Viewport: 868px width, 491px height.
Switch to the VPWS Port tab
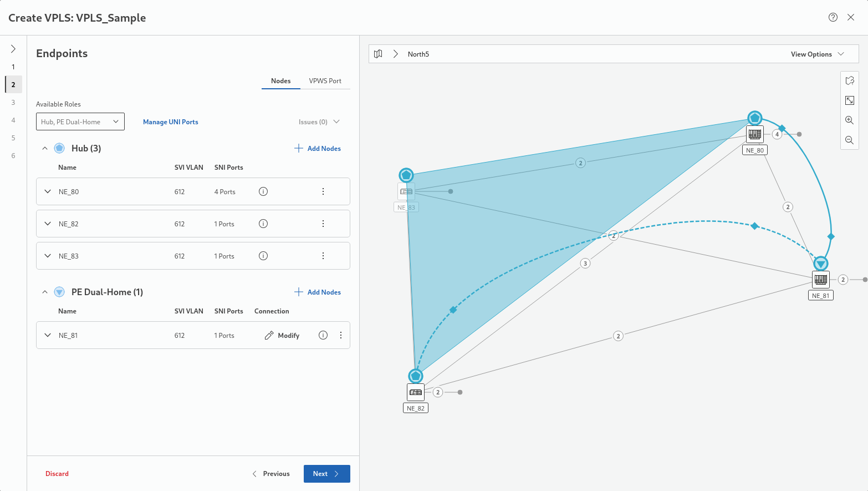pos(325,81)
